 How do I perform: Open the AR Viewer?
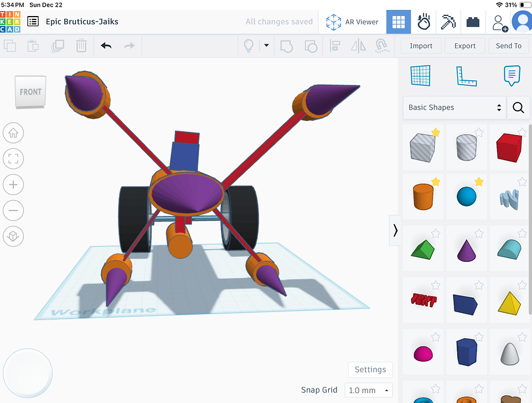352,22
